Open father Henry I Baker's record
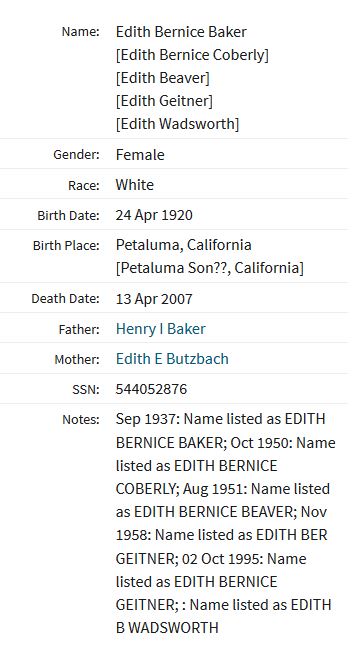362x646 pixels. click(x=161, y=329)
